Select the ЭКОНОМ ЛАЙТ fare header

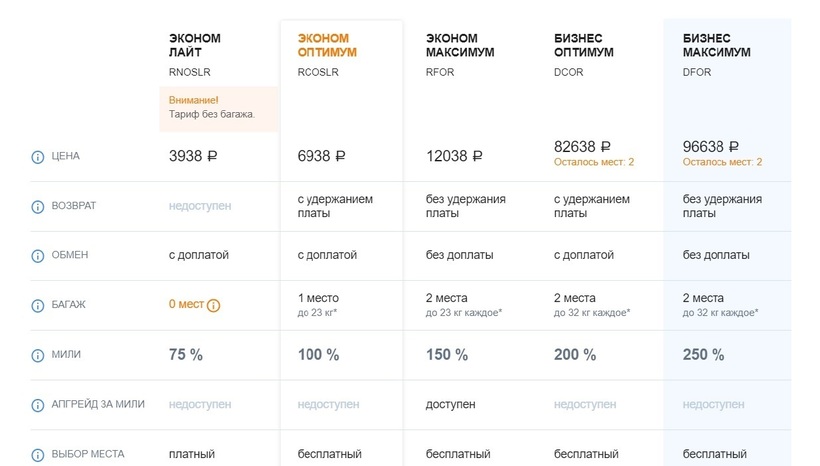[195, 45]
